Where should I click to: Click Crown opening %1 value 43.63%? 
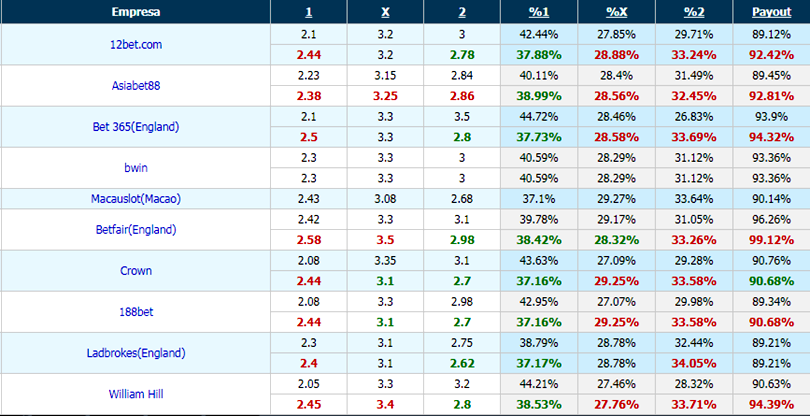pos(539,260)
